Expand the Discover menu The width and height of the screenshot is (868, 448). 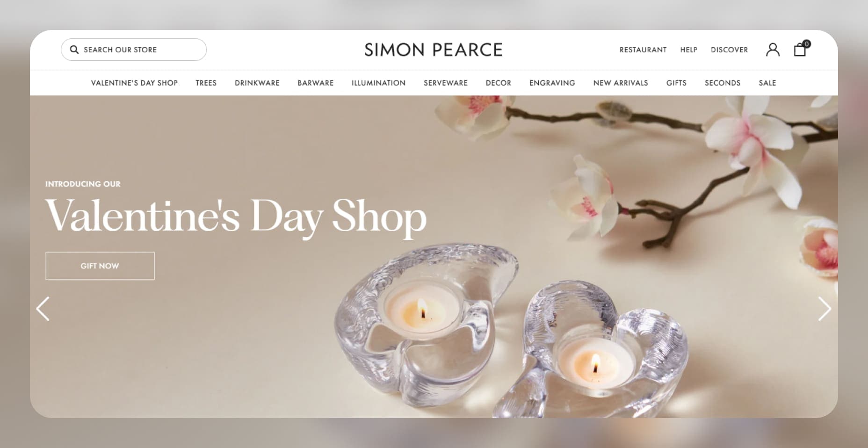[729, 50]
